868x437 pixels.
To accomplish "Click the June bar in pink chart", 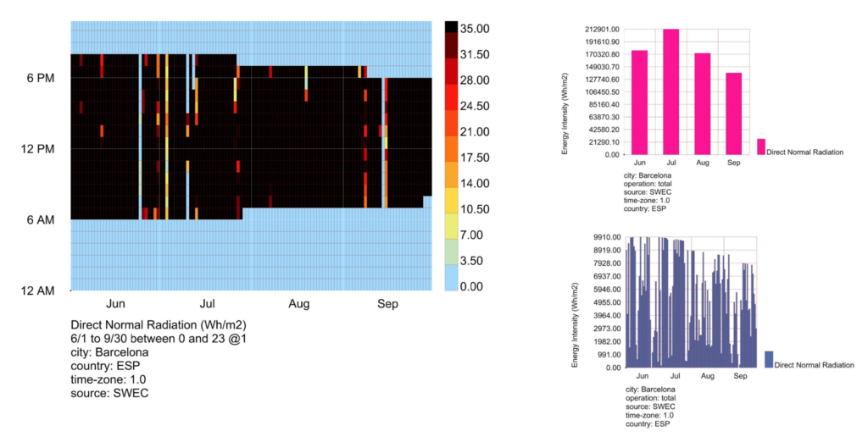I will coord(639,102).
